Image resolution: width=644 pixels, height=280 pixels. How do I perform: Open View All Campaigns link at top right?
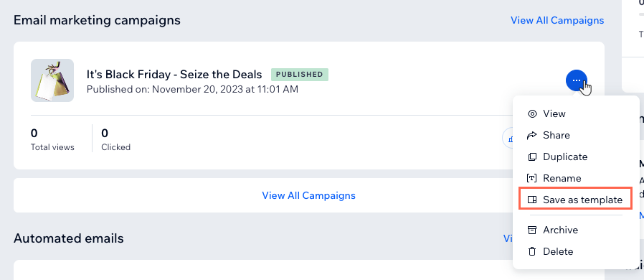(557, 20)
